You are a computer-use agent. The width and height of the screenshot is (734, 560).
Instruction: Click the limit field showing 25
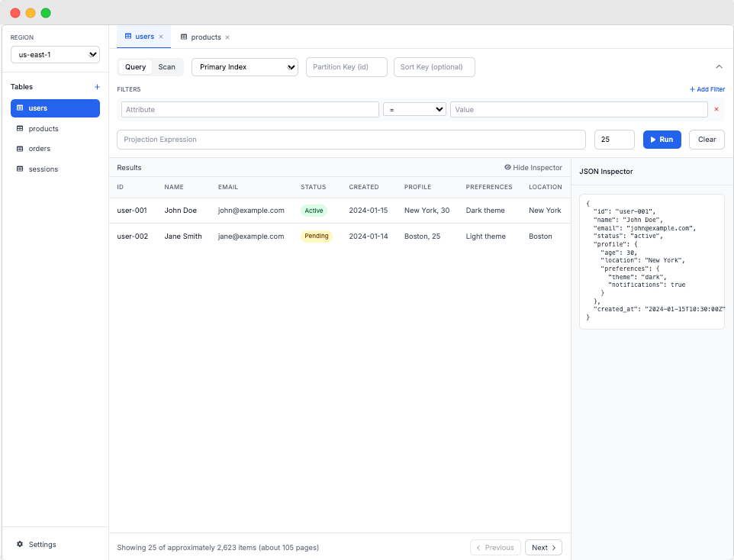coord(614,140)
